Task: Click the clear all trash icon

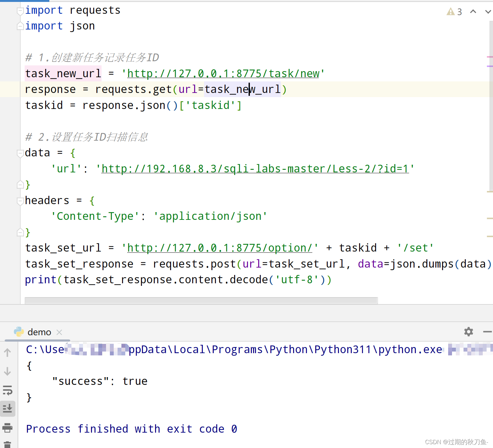Action: 7,444
